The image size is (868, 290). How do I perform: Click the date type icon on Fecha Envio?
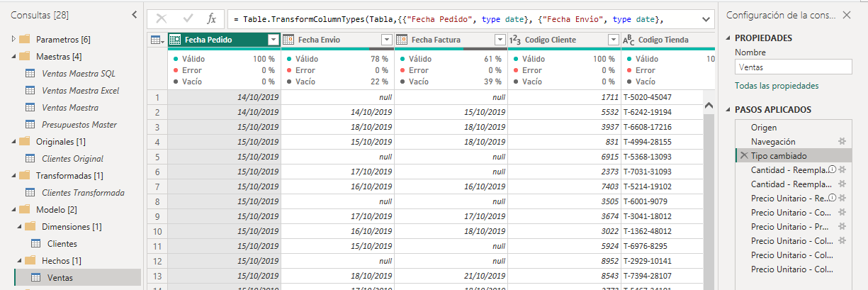click(x=288, y=40)
